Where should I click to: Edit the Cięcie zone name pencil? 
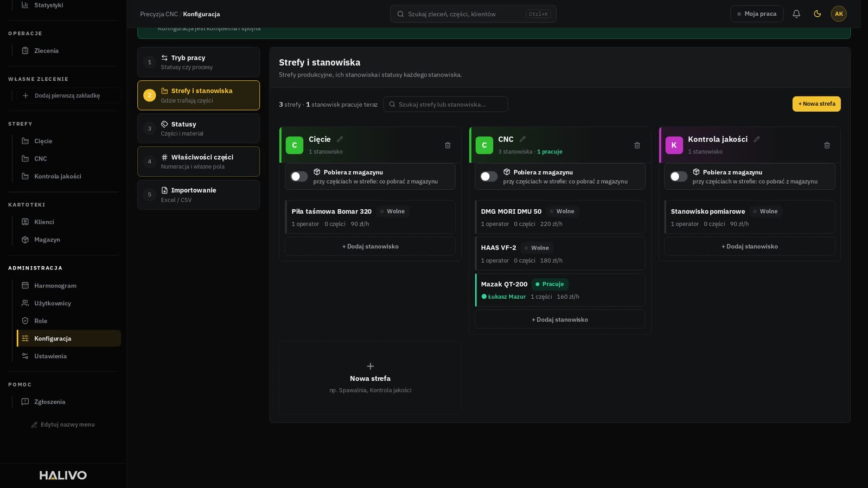point(340,139)
